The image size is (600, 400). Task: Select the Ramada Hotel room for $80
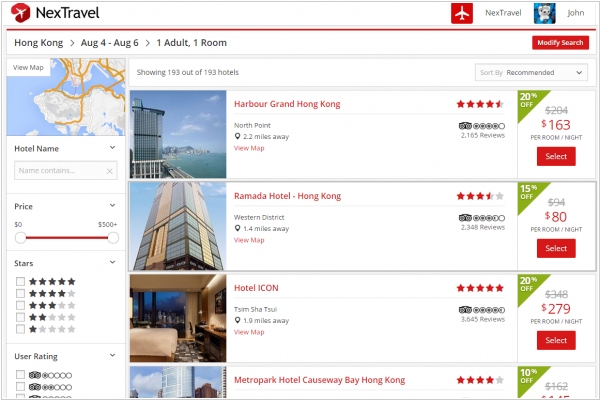tap(556, 248)
